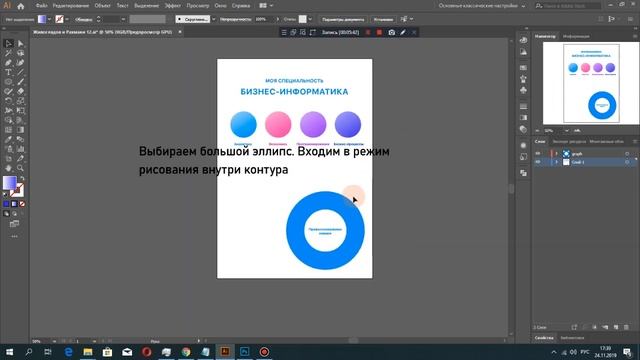Select the Selection (black arrow) tool
The height and width of the screenshot is (360, 640).
[x=8, y=43]
